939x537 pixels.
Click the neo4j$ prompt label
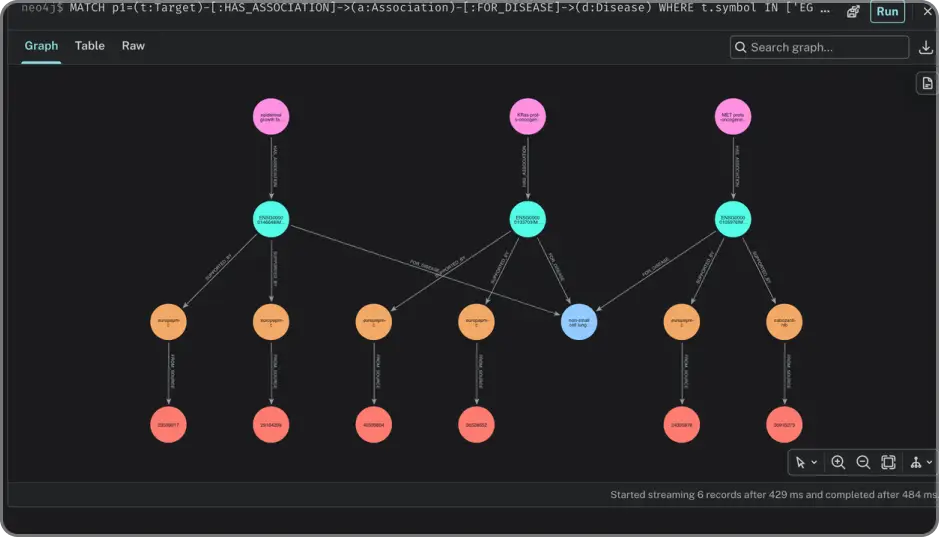[x=42, y=8]
